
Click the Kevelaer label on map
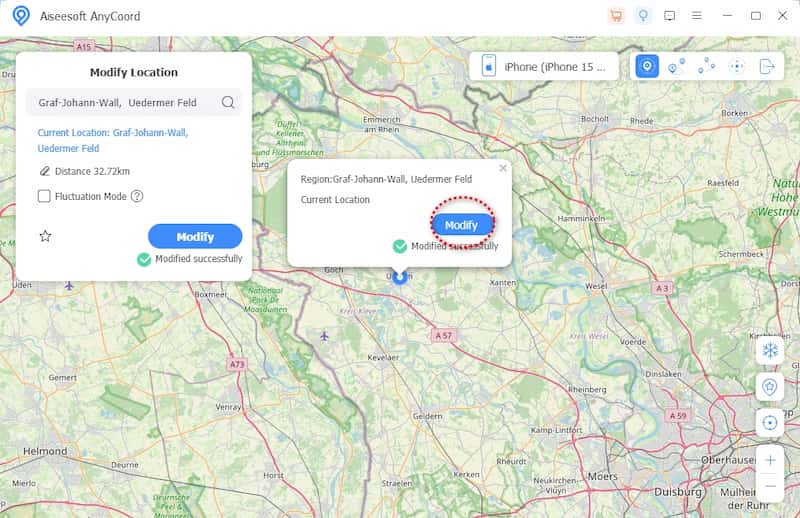(x=383, y=358)
